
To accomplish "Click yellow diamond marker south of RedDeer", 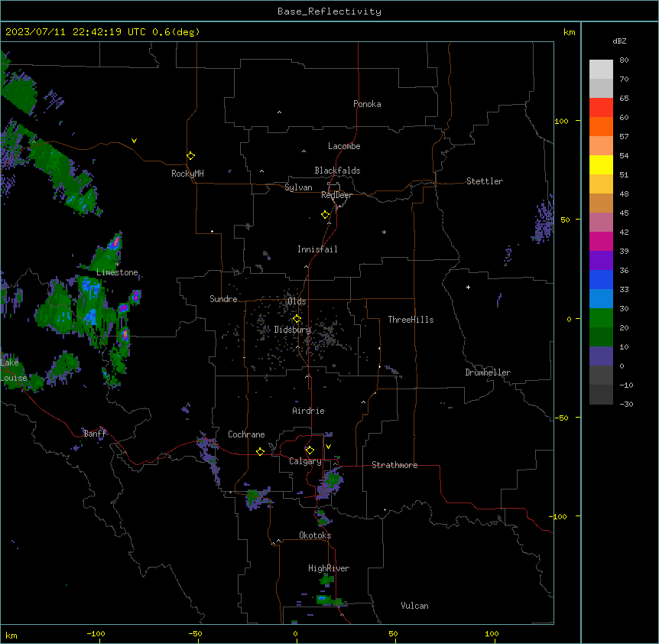I will [x=325, y=215].
